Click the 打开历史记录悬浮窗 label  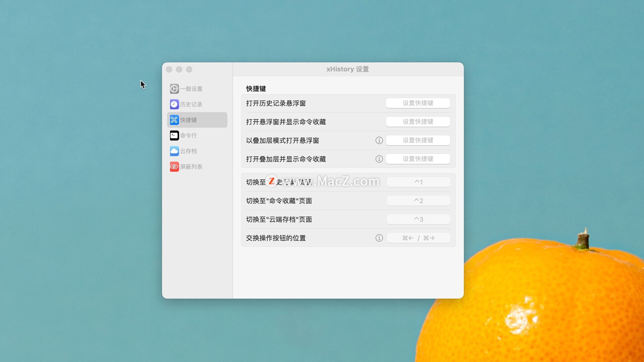[x=276, y=103]
